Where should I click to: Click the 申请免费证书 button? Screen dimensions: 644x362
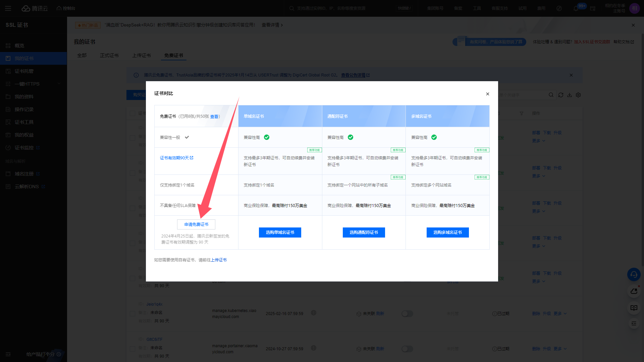[x=196, y=224]
